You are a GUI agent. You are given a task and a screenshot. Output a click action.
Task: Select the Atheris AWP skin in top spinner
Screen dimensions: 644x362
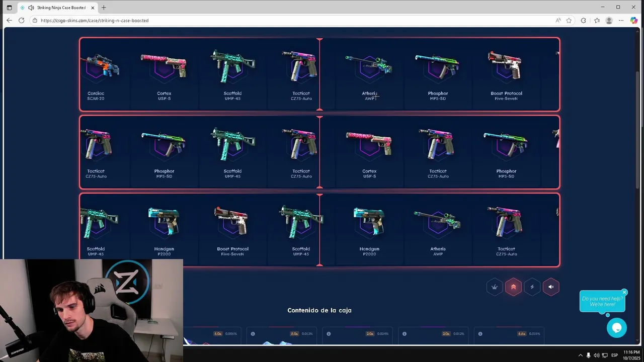tap(369, 74)
